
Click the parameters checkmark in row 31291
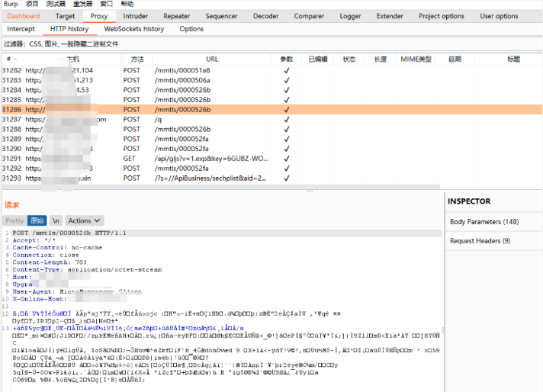point(287,159)
